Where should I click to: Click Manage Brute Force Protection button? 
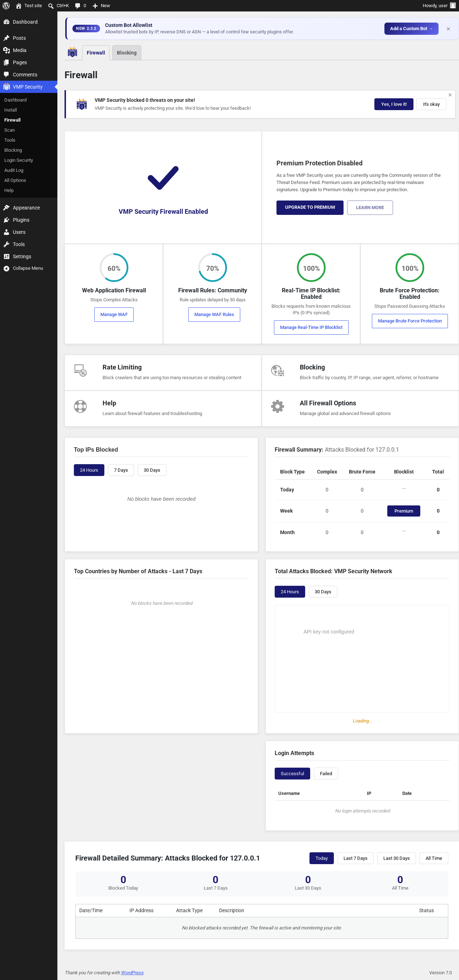(410, 321)
